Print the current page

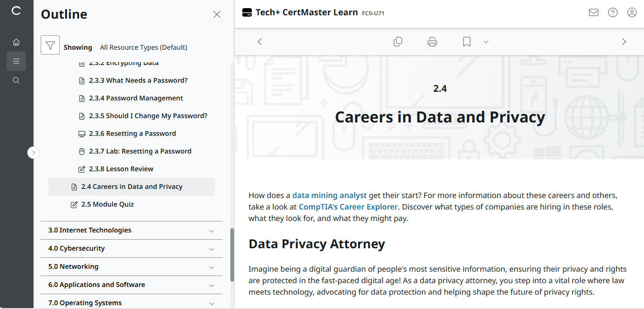pyautogui.click(x=432, y=42)
